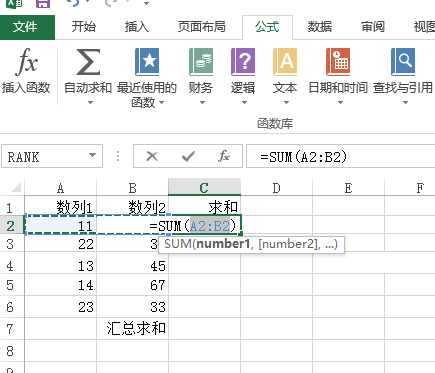Click the Select All corner triangle
The width and height of the screenshot is (435, 373).
(x=17, y=188)
